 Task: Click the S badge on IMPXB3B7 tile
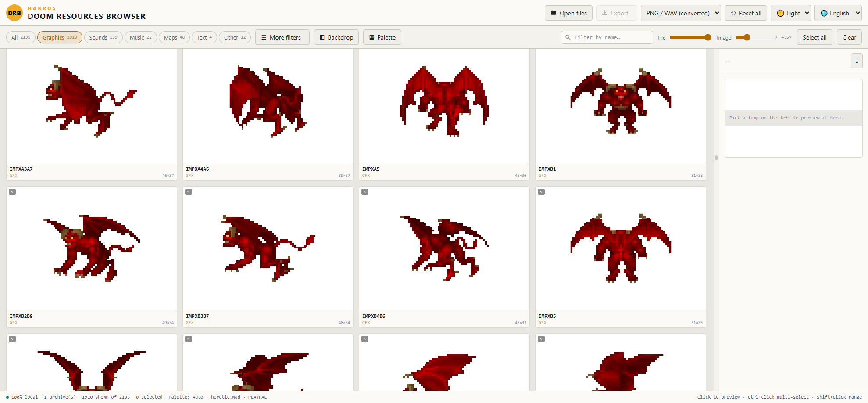click(189, 192)
